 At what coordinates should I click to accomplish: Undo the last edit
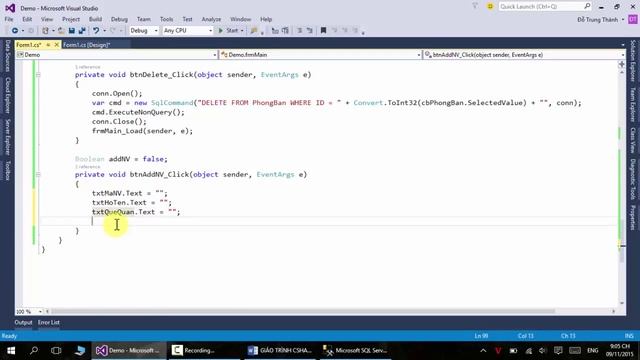click(96, 31)
